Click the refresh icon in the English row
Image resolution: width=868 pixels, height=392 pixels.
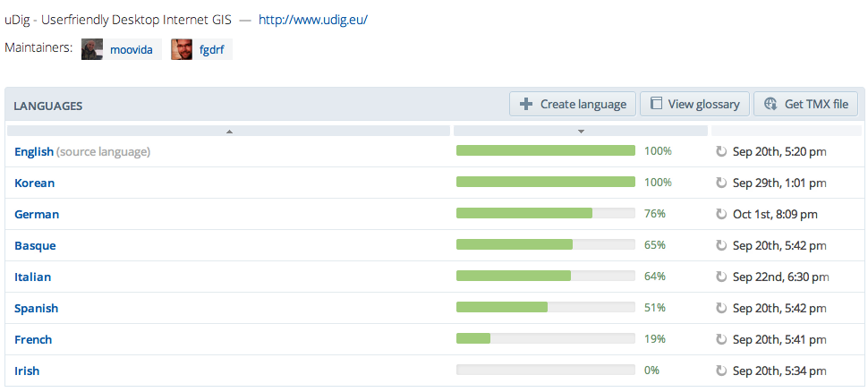(721, 151)
